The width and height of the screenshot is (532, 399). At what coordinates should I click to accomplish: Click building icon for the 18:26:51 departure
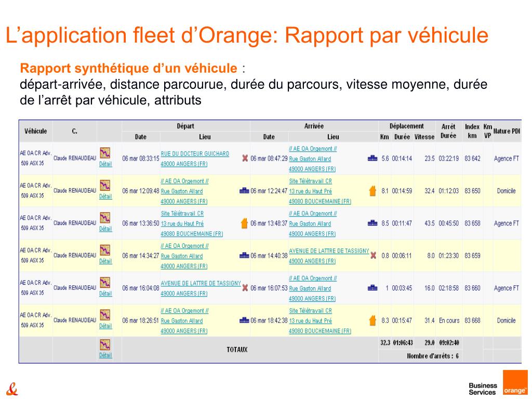tap(244, 320)
